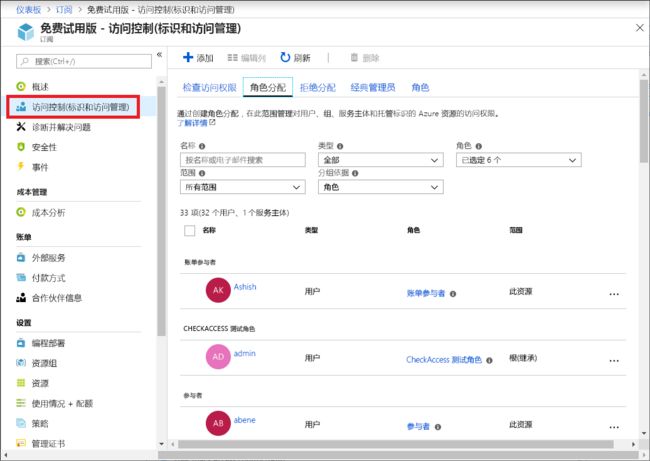This screenshot has height=461, width=650.
Task: Click info icon beside 账单参与者 role link
Action: point(453,294)
